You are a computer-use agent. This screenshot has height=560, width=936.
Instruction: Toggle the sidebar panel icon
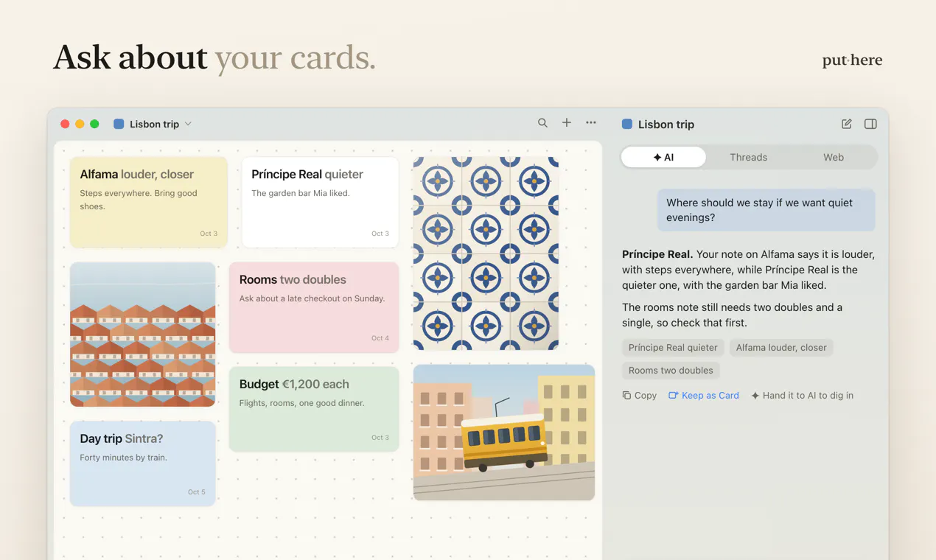(x=870, y=124)
